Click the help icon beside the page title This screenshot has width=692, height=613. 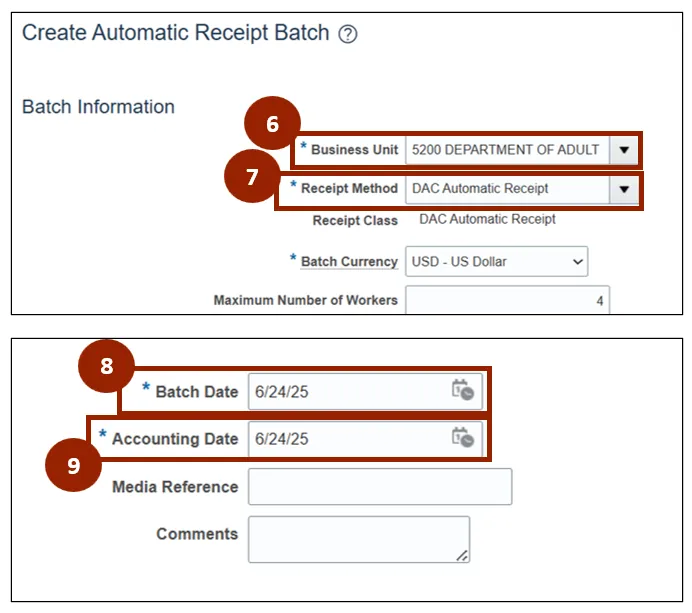348,34
